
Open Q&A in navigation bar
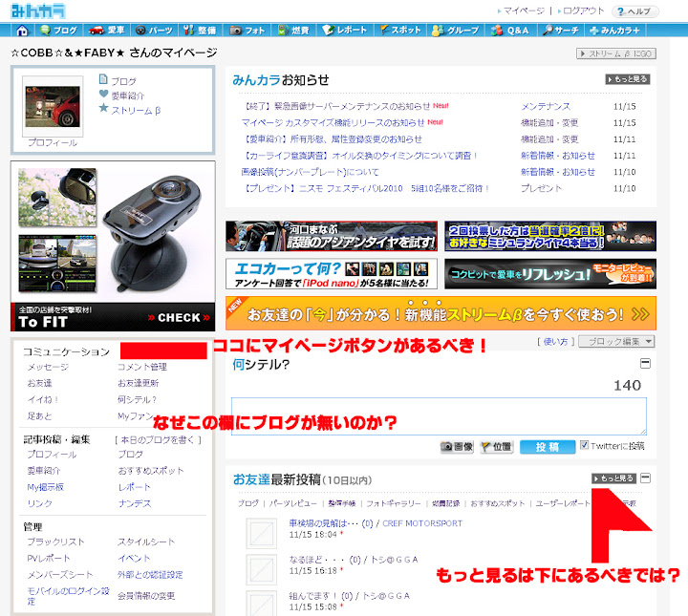(510, 31)
